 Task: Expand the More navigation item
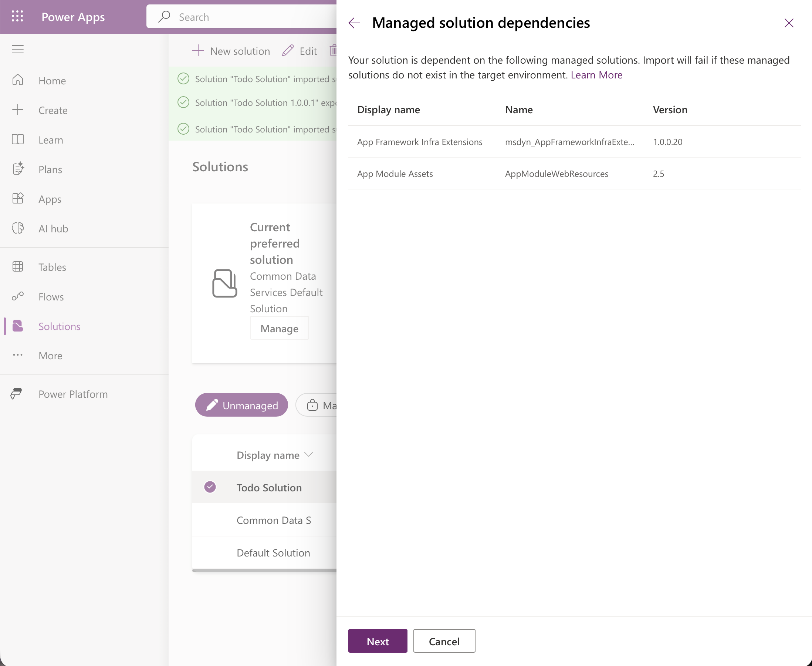point(50,355)
